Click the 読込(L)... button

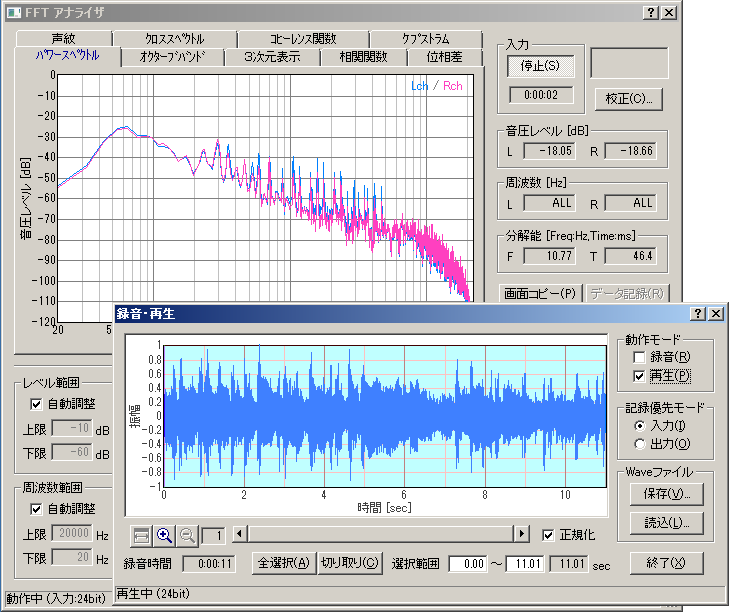coord(666,523)
